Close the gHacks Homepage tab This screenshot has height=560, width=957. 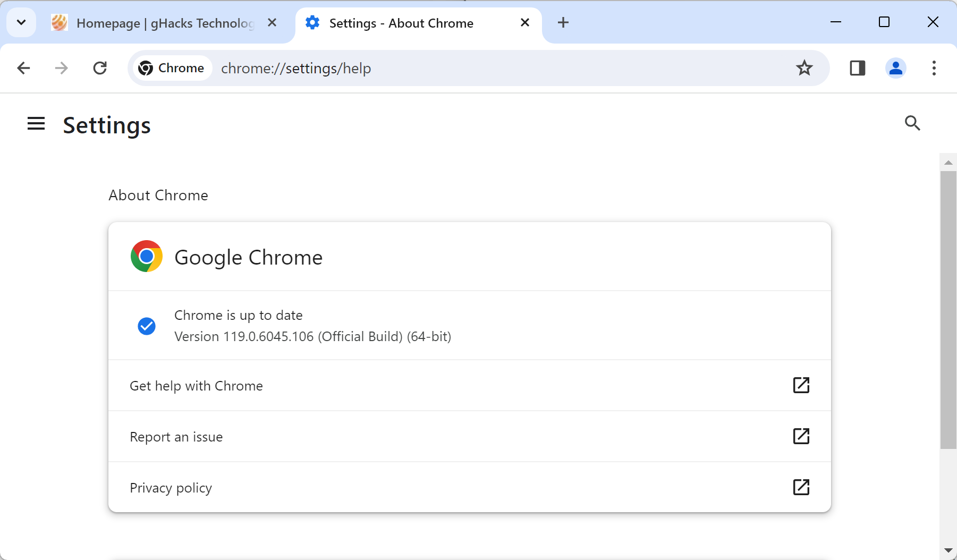(272, 22)
